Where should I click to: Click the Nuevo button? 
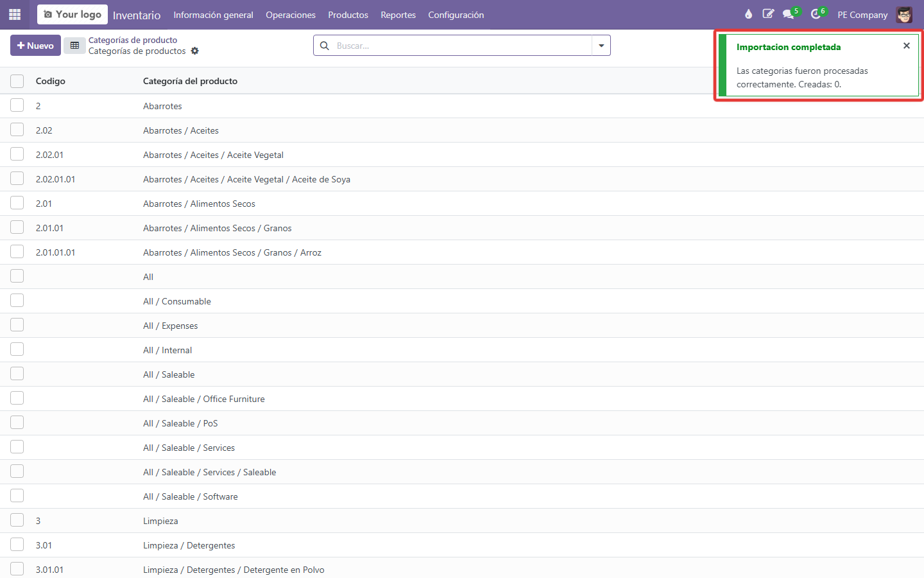pos(35,46)
